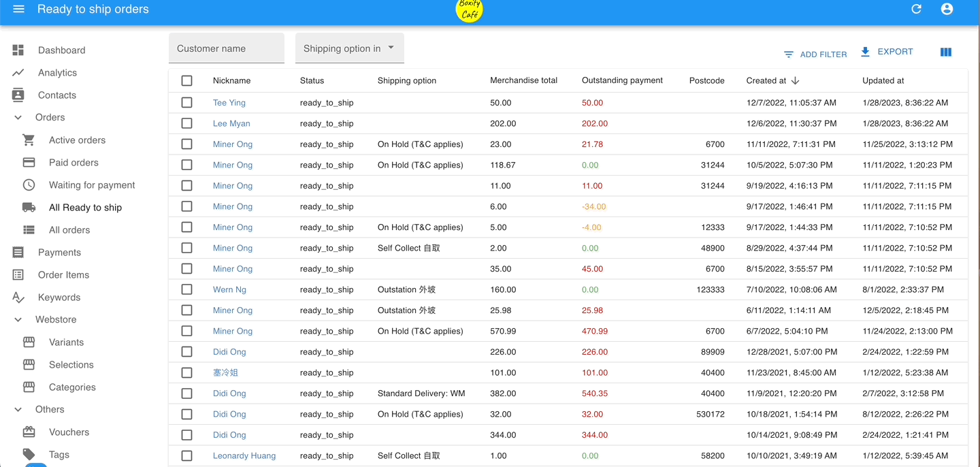Click the refresh icon in header

(x=916, y=10)
